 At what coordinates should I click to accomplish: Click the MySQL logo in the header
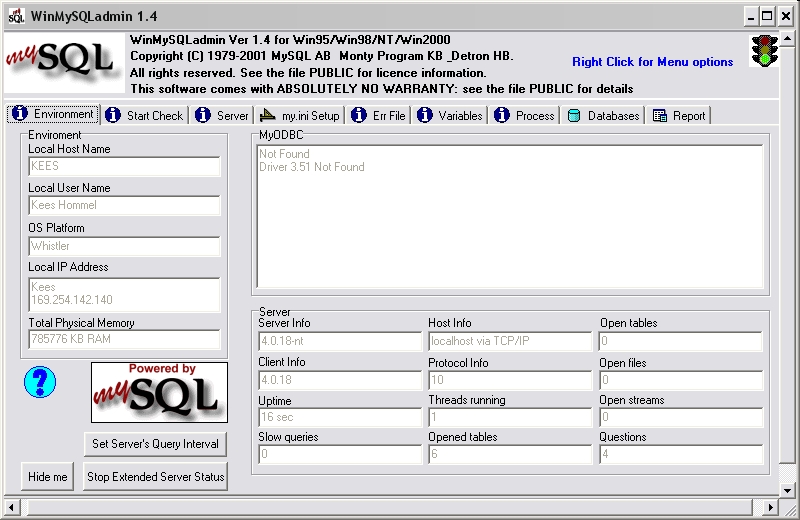64,63
